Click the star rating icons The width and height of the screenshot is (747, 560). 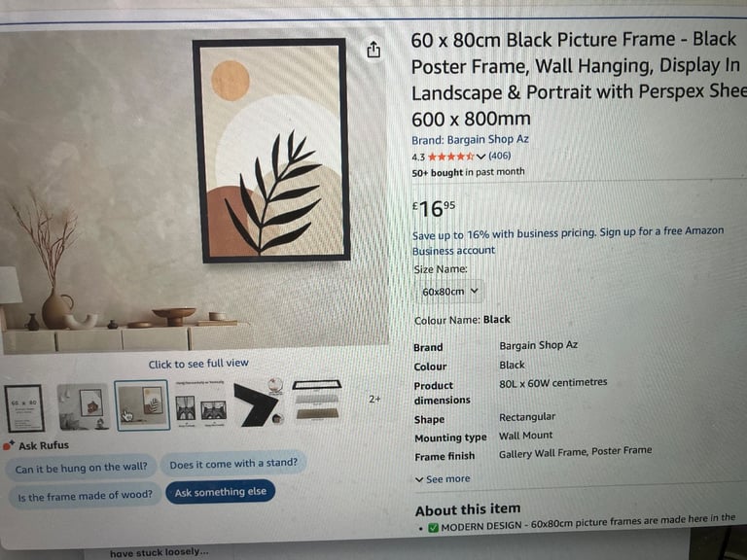[x=450, y=157]
